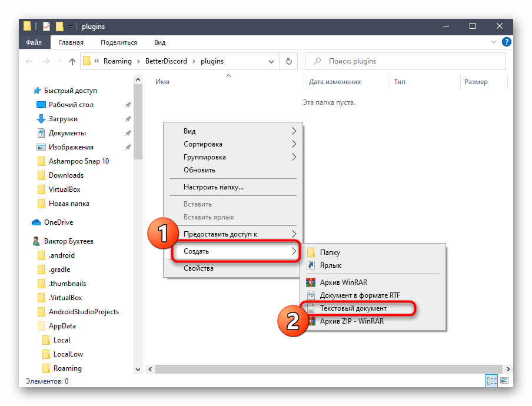The image size is (532, 406).
Task: Click the Папку folder icon in submenu
Action: click(x=311, y=252)
